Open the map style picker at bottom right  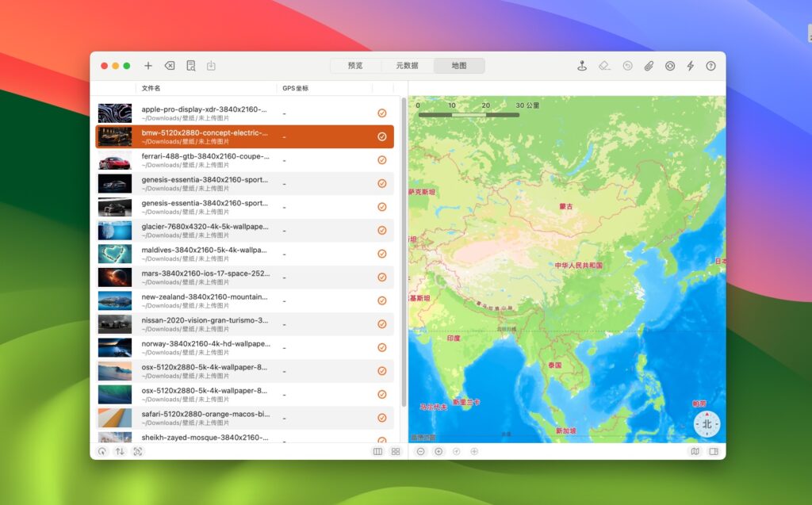(695, 451)
